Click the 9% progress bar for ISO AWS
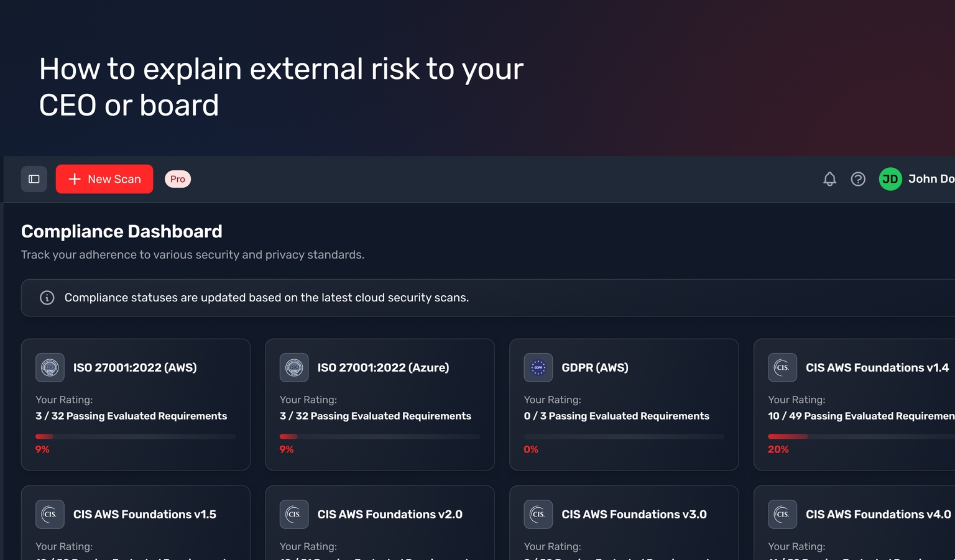955x560 pixels. click(136, 436)
